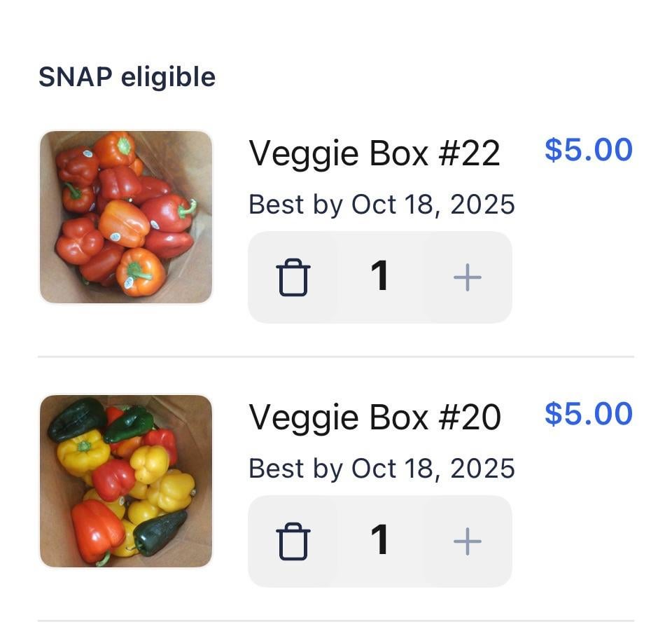Click the divider line below Veggie Box #20
Image resolution: width=672 pixels, height=636 pixels.
point(336,621)
